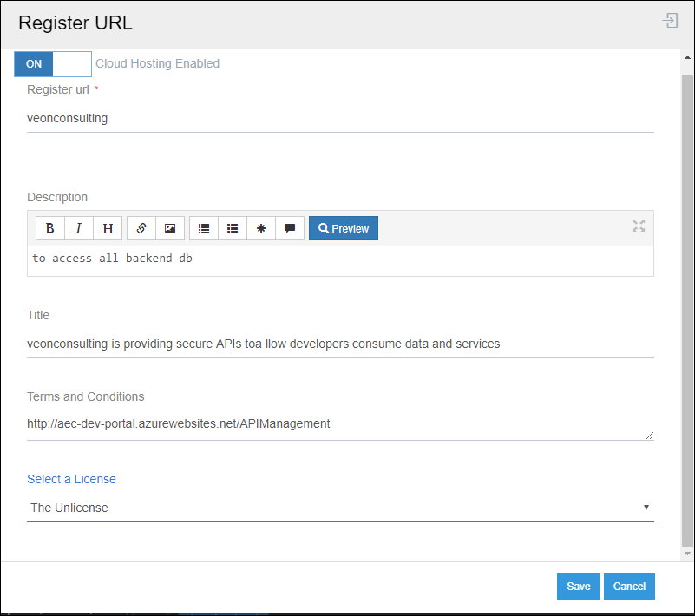Viewport: 695px width, 616px height.
Task: Insert an image into the description
Action: point(169,227)
